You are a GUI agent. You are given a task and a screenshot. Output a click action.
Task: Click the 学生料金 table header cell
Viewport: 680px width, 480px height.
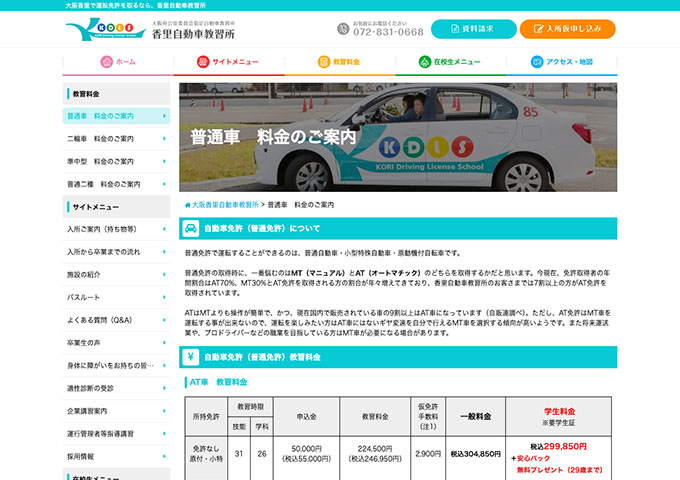[559, 416]
